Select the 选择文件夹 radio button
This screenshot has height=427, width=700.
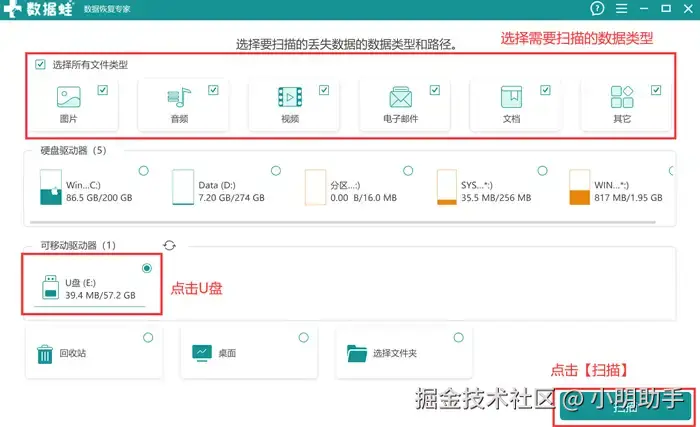[x=458, y=338]
